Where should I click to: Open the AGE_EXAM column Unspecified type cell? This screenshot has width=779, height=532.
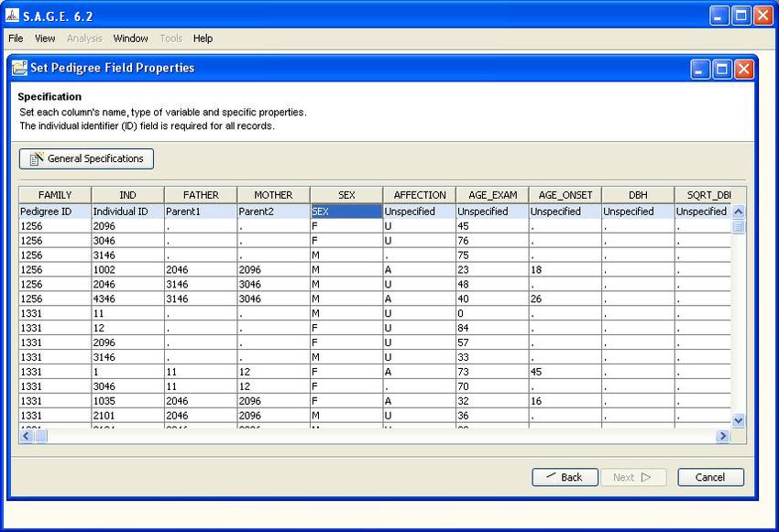click(491, 212)
